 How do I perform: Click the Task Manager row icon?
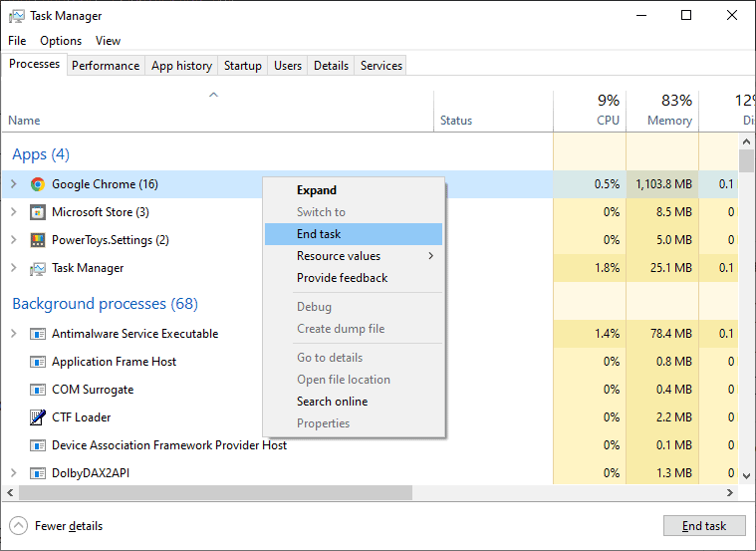(38, 268)
